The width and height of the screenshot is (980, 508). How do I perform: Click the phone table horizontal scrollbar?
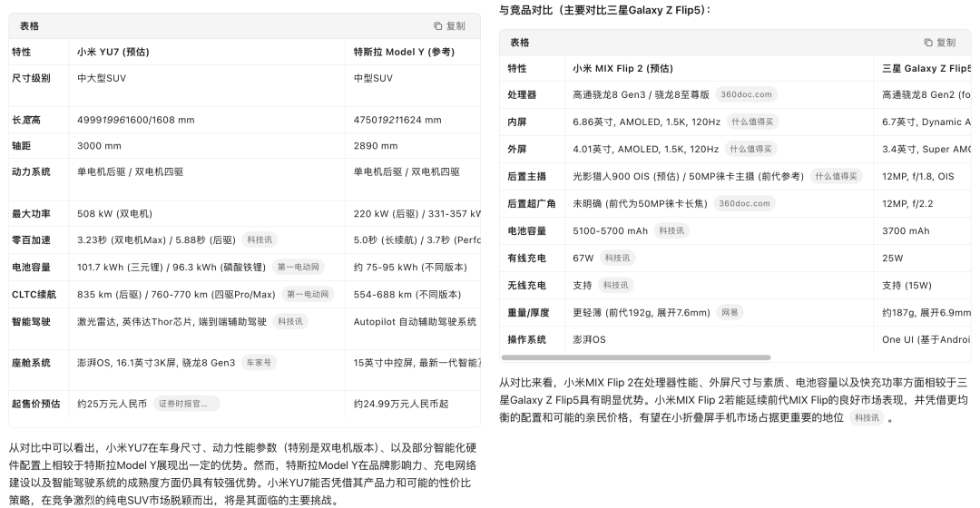[635, 358]
